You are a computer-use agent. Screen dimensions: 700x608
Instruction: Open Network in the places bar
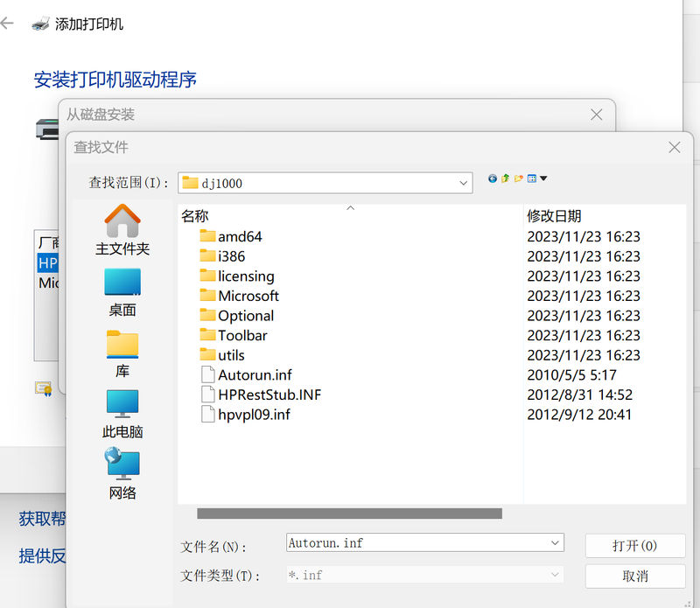[122, 474]
